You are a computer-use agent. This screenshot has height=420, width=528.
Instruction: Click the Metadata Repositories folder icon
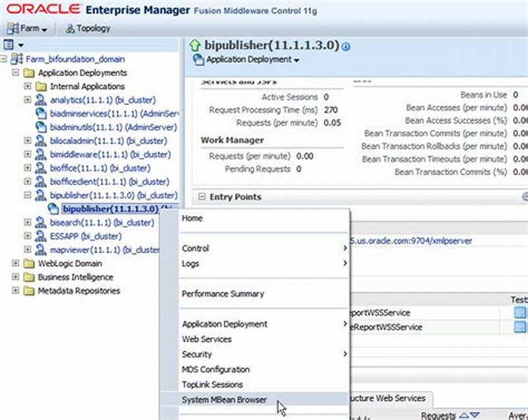point(28,291)
